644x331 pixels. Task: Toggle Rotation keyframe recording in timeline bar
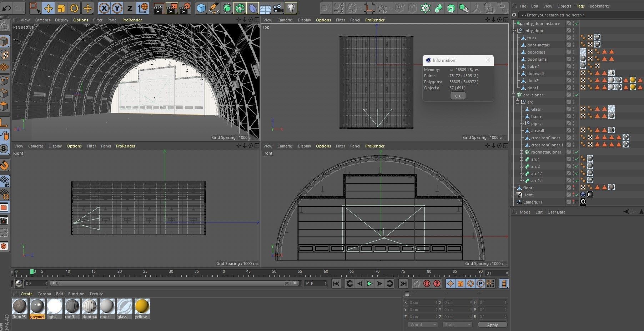471,284
